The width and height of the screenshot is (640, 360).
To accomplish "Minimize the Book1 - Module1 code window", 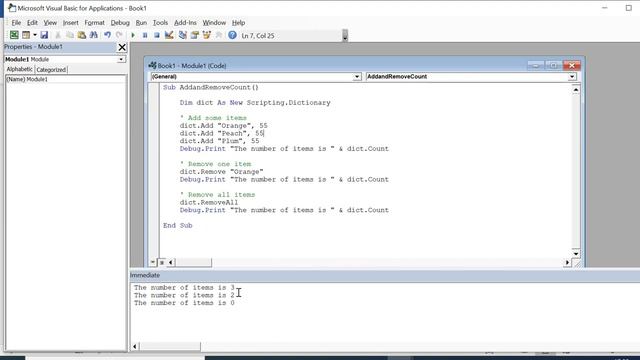I will pyautogui.click(x=536, y=65).
